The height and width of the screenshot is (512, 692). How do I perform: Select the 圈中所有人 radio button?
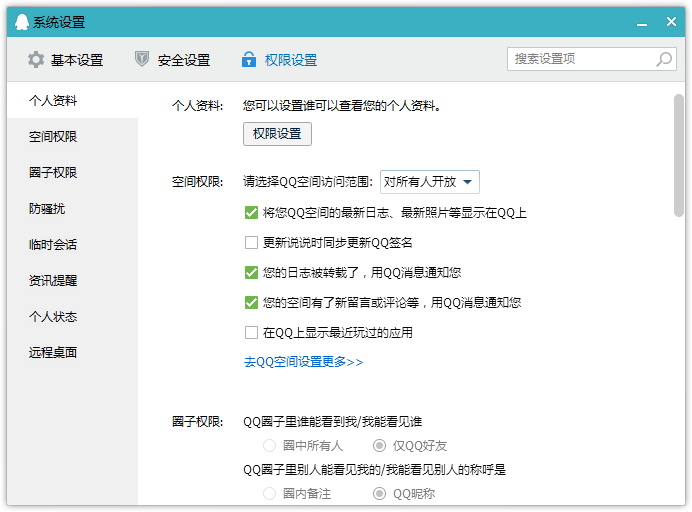point(269,446)
